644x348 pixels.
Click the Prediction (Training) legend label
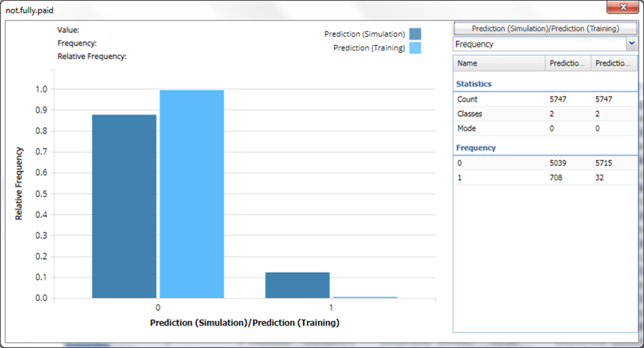point(369,48)
